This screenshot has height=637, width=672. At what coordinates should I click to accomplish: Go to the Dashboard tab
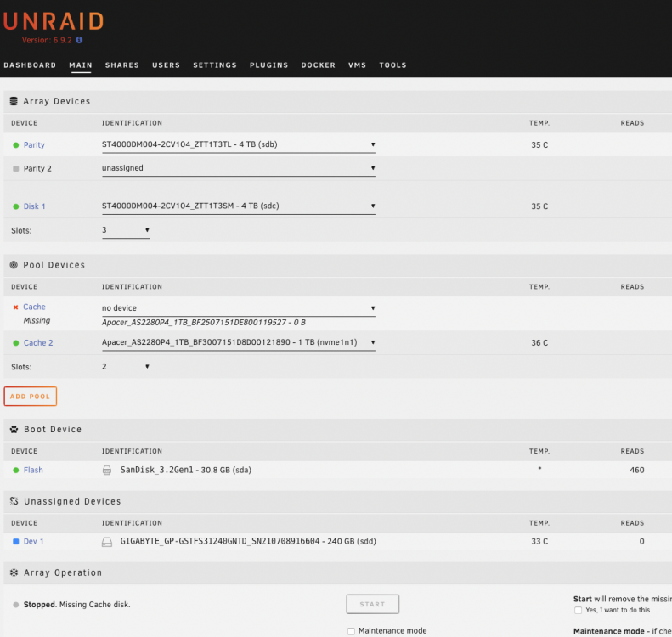pos(30,65)
